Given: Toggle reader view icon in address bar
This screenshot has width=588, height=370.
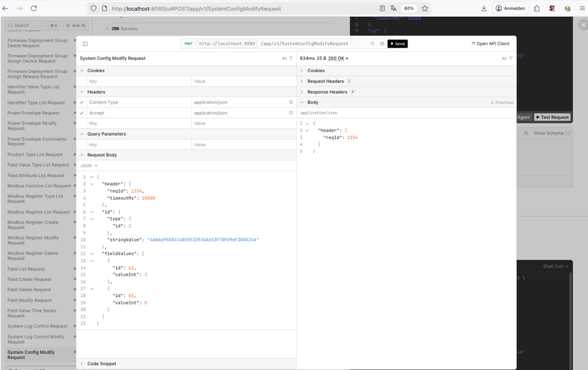Looking at the screenshot, I should click(x=382, y=8).
